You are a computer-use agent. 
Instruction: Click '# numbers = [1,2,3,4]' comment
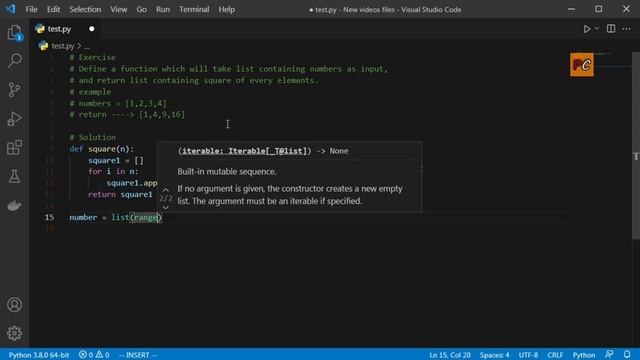118,103
